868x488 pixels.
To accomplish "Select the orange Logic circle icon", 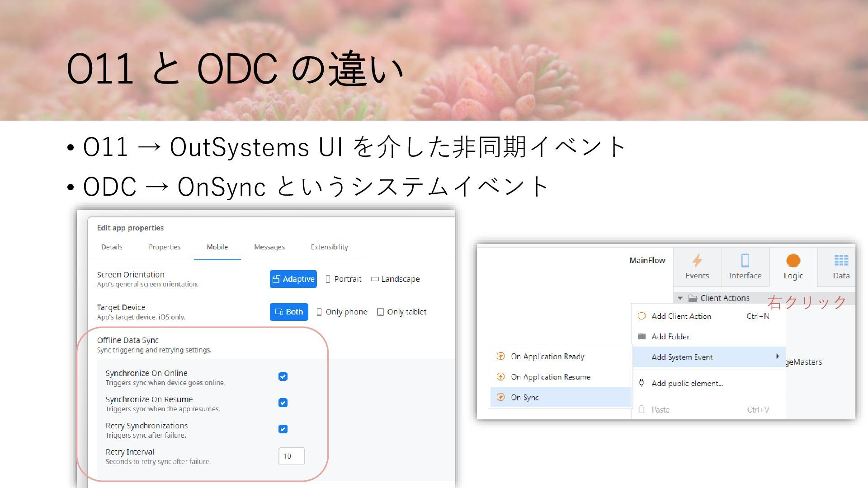I will tap(793, 261).
